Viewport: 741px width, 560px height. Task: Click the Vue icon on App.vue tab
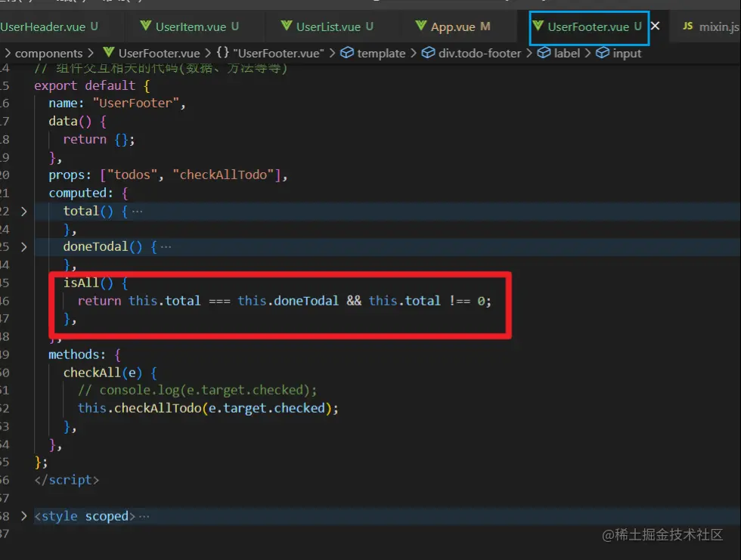420,26
